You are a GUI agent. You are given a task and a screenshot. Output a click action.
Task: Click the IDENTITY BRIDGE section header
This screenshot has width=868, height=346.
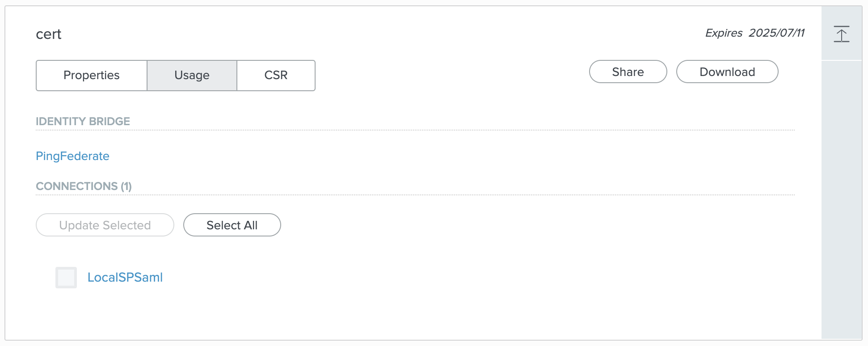pos(83,121)
